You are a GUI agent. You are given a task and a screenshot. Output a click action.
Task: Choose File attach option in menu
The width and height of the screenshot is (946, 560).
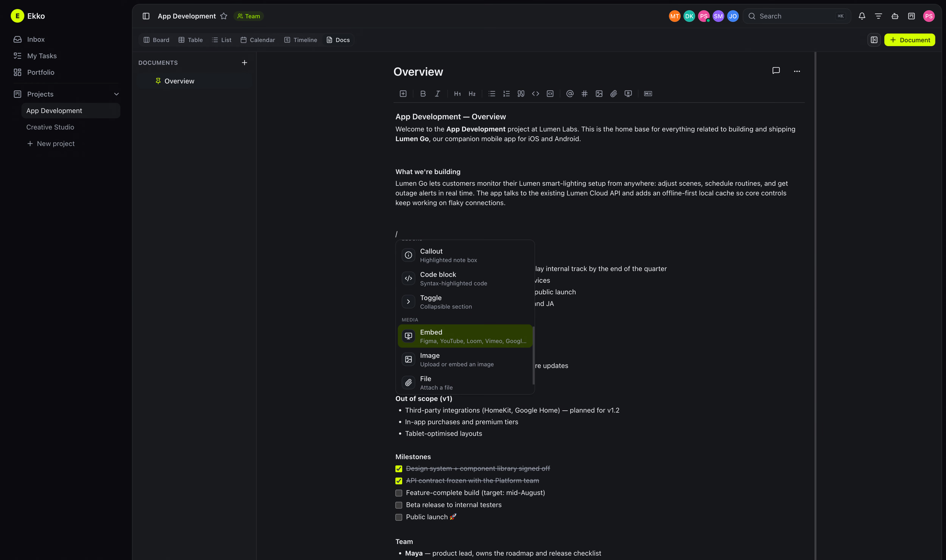tap(465, 382)
